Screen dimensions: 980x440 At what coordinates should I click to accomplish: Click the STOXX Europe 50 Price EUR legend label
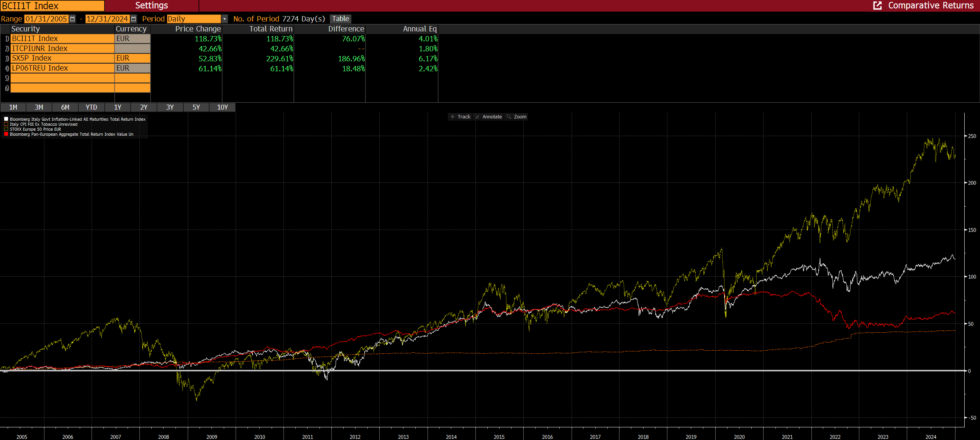(x=35, y=129)
